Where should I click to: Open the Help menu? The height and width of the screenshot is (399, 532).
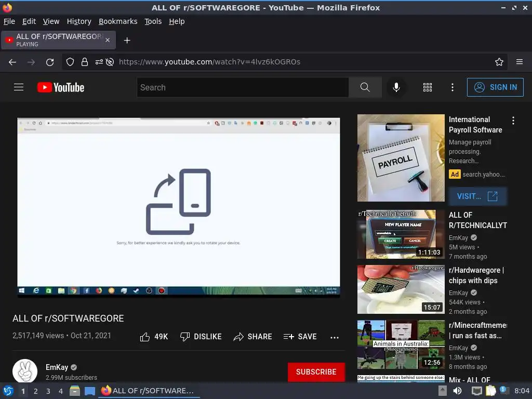tap(177, 21)
